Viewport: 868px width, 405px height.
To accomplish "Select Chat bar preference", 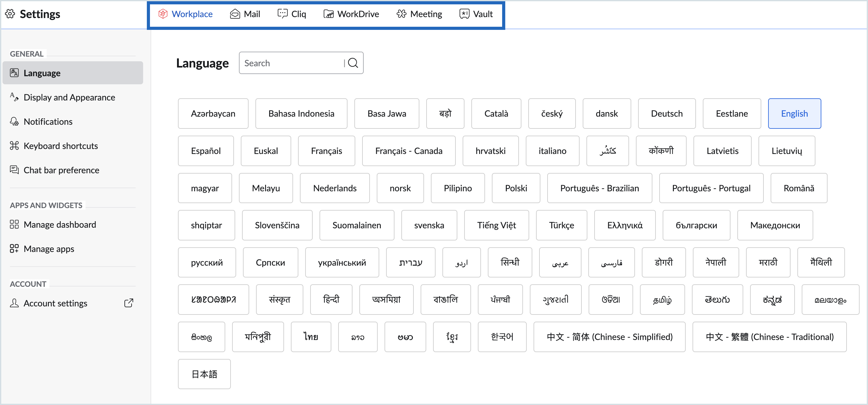I will [x=73, y=170].
